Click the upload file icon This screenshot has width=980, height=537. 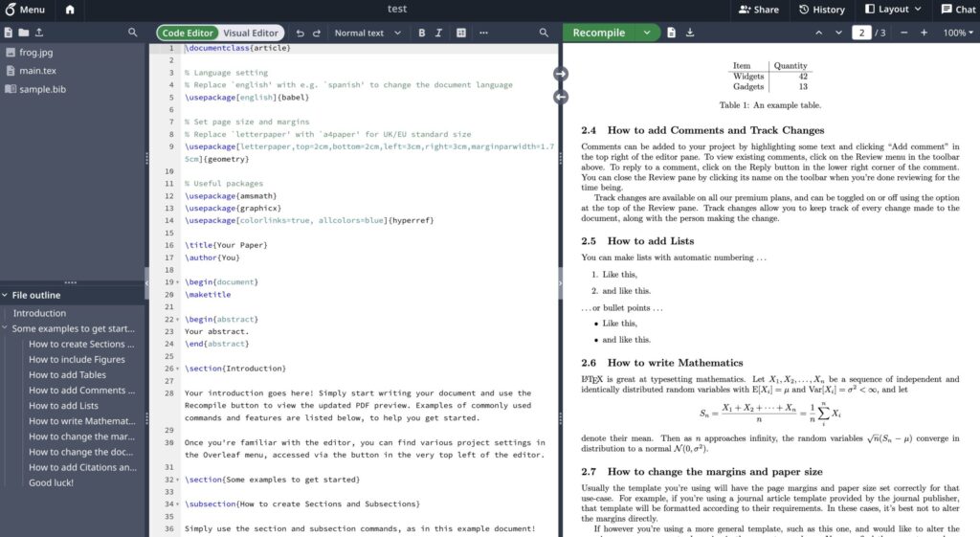(37, 33)
